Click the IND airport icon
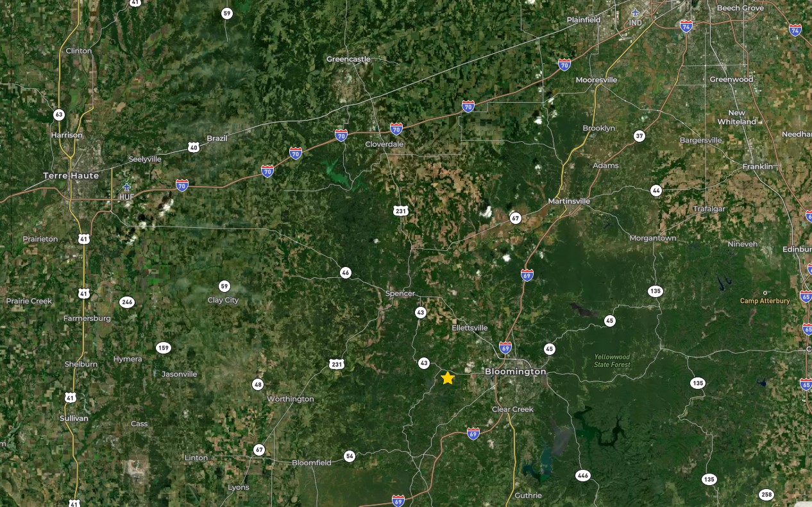This screenshot has height=507, width=812. coord(635,13)
